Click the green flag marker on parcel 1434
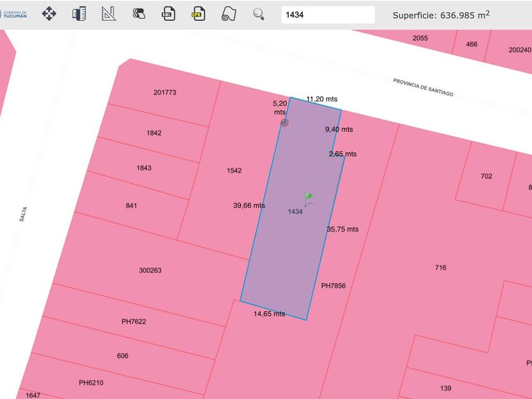The width and height of the screenshot is (532, 399). click(308, 198)
